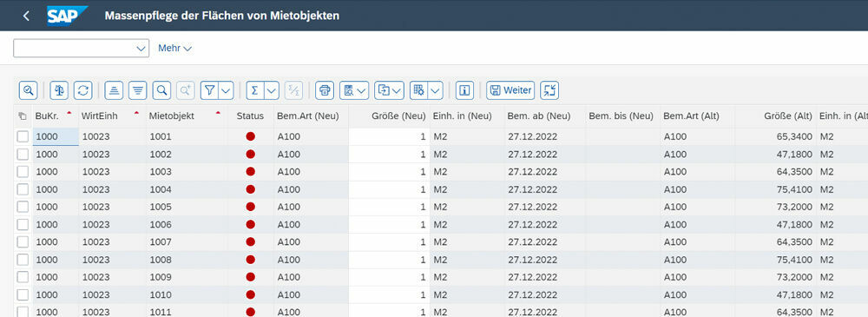Open the layout settings grid icon
This screenshot has height=317, width=868.
[x=418, y=90]
